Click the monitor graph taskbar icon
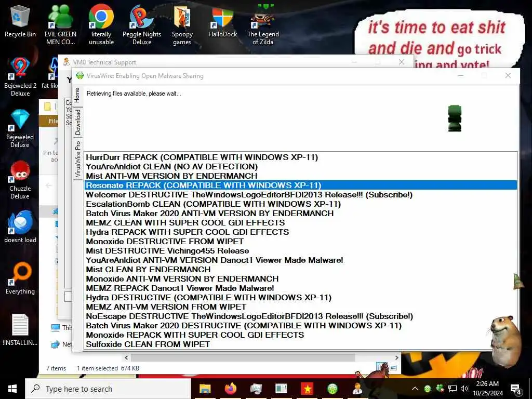 256,389
